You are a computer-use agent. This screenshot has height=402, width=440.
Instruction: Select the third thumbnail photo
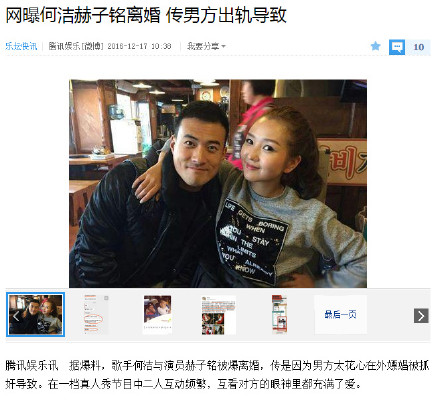click(157, 314)
